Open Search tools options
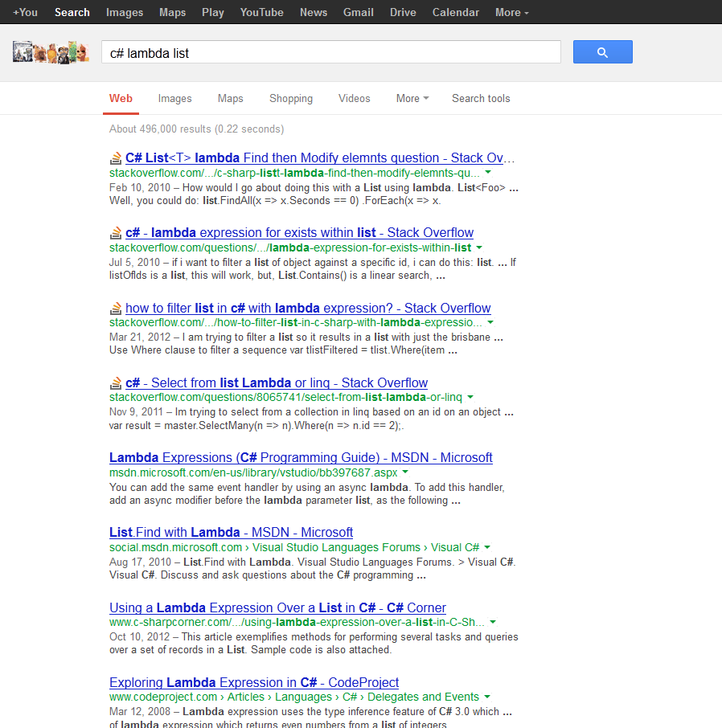This screenshot has width=722, height=728. click(481, 98)
